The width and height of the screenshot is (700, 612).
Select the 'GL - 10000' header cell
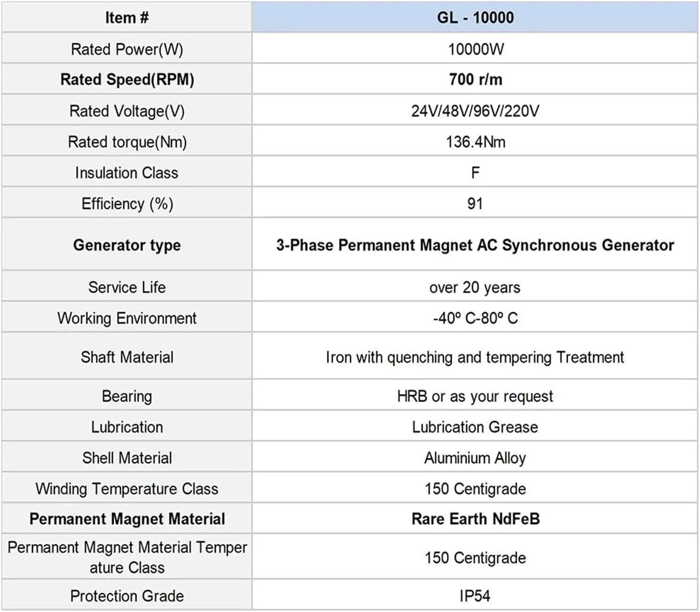pyautogui.click(x=475, y=18)
